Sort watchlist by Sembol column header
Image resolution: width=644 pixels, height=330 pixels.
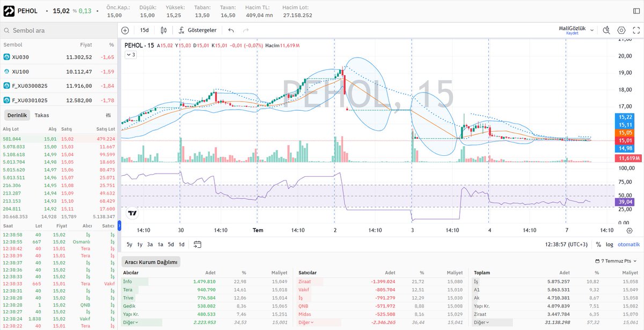pyautogui.click(x=13, y=45)
